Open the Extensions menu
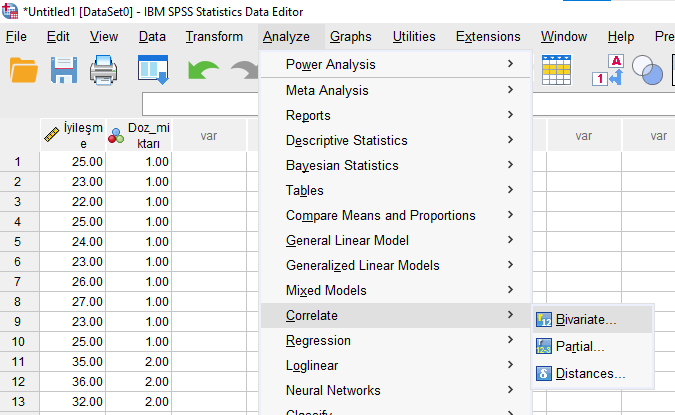Viewport: 675px width, 415px height. click(488, 37)
